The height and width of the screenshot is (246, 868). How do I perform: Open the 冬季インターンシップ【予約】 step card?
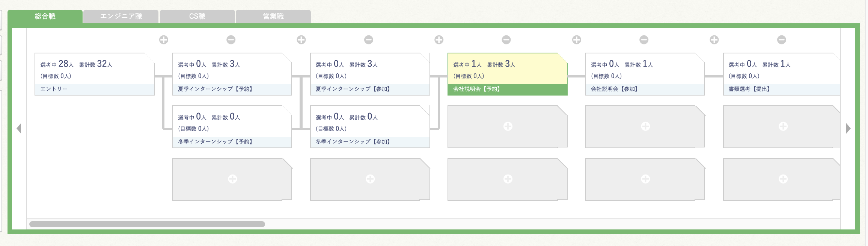click(x=232, y=127)
